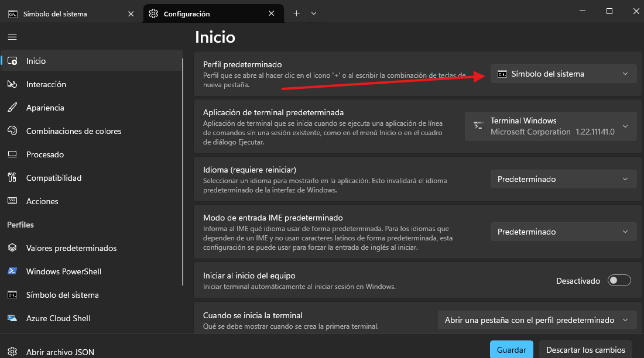Click the Windows PowerShell profile icon

tap(12, 271)
